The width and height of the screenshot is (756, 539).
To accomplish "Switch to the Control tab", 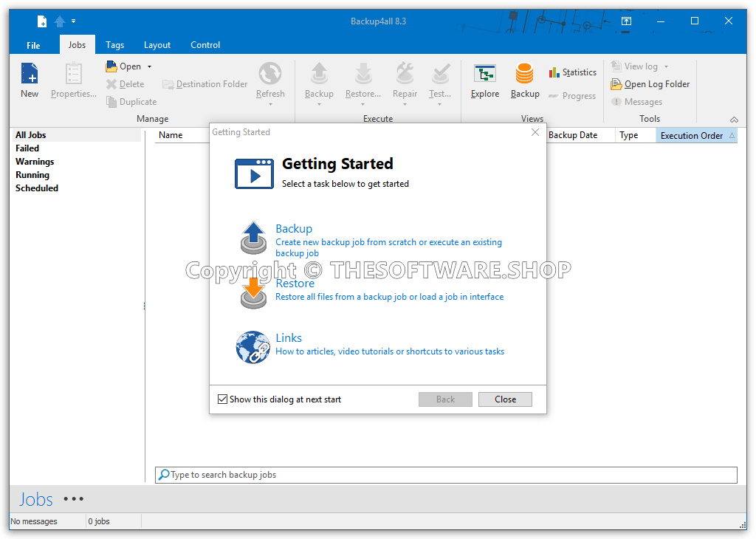I will pos(205,45).
